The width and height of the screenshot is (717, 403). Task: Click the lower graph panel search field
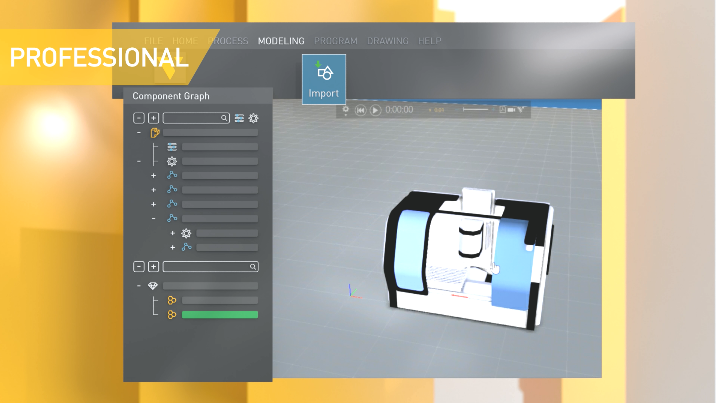(x=210, y=267)
